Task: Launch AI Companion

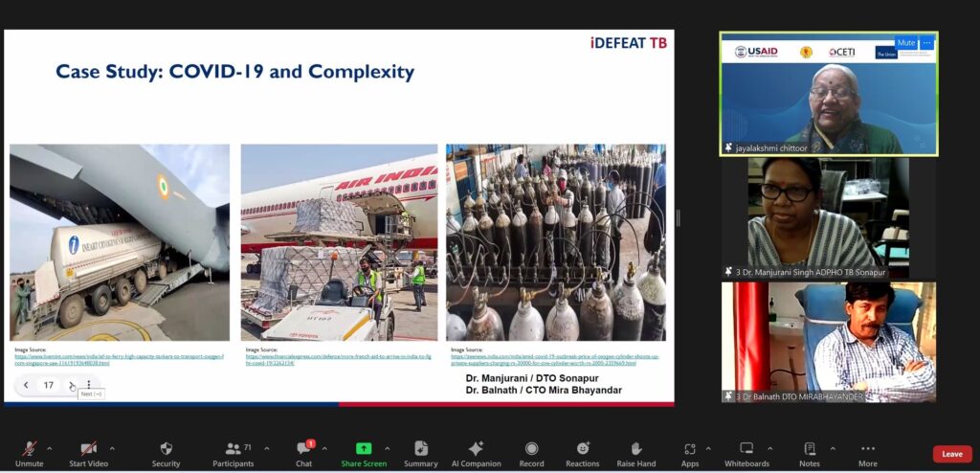Action: click(476, 453)
